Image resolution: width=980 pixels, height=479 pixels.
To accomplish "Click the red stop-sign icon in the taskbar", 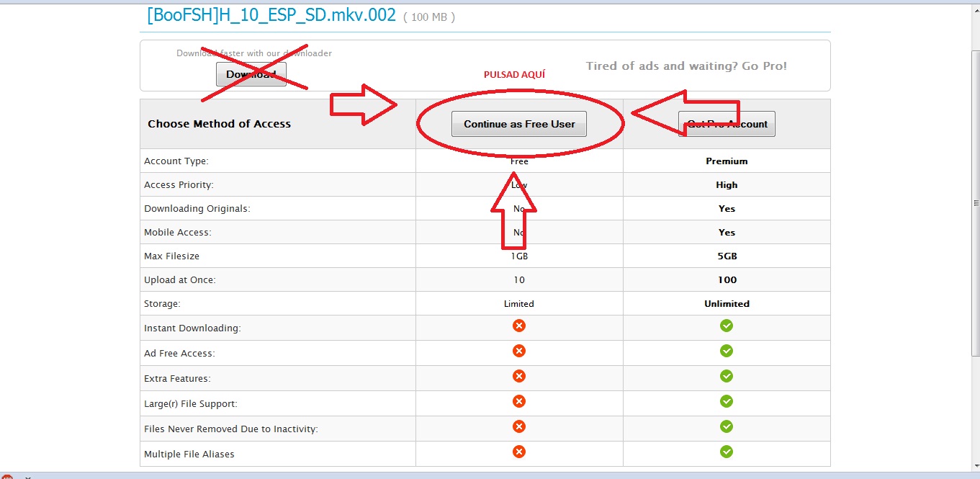I will (6, 475).
